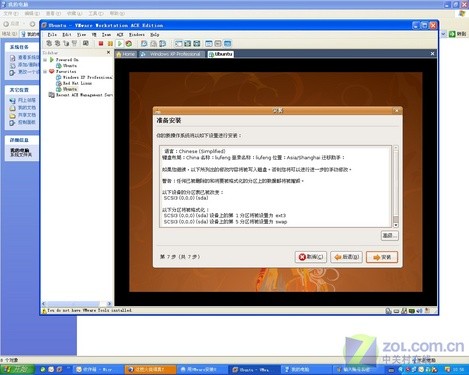Viewport: 469px width, 375px height.
Task: Collapse the Powered On tree group
Action: (45, 60)
